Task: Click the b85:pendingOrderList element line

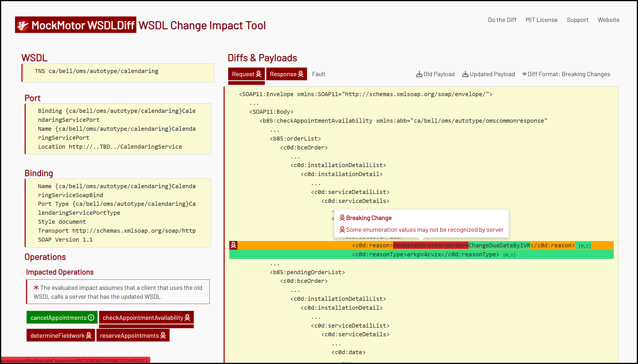Action: pos(307,272)
